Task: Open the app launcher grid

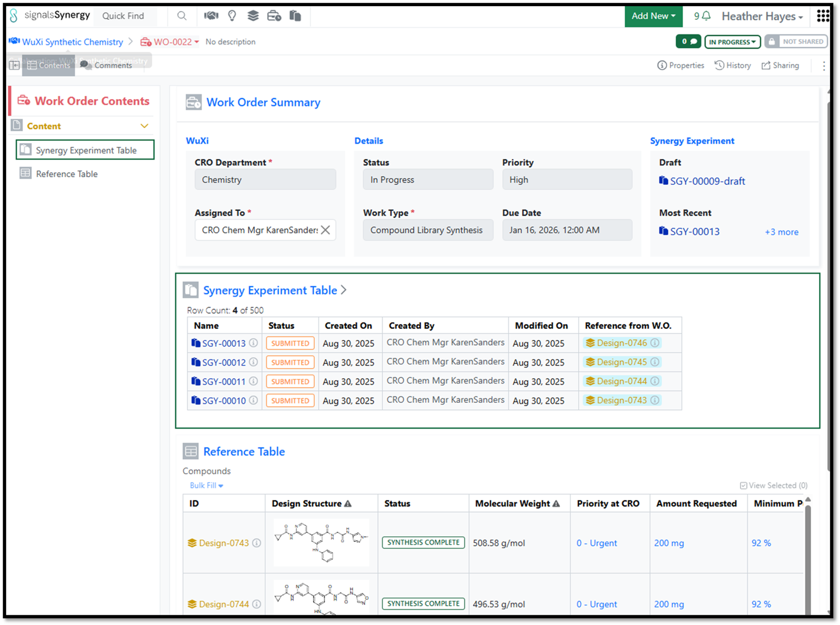Action: pos(823,16)
